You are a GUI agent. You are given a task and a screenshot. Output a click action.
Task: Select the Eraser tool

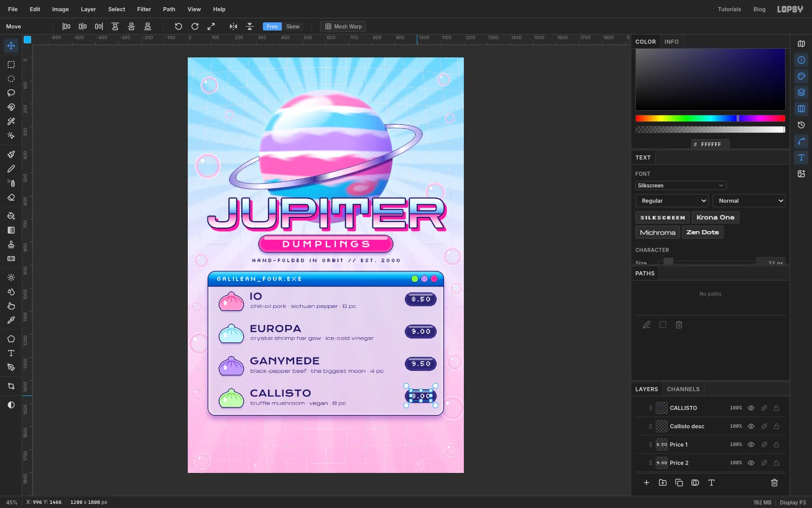coord(11,197)
